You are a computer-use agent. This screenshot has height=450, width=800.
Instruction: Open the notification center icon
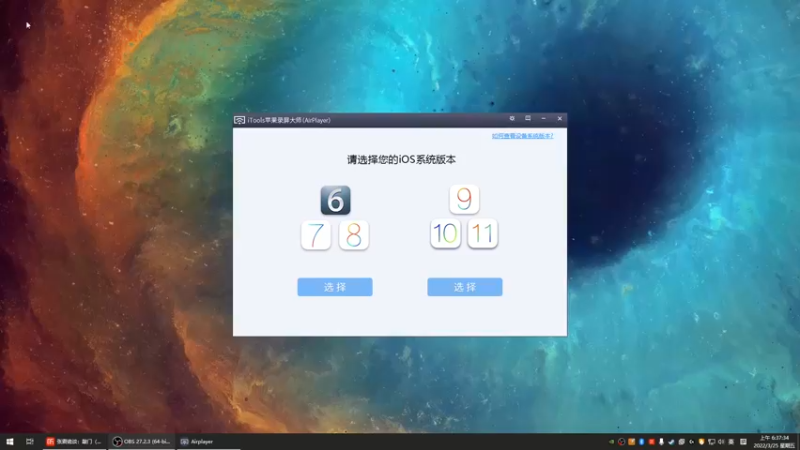743,442
